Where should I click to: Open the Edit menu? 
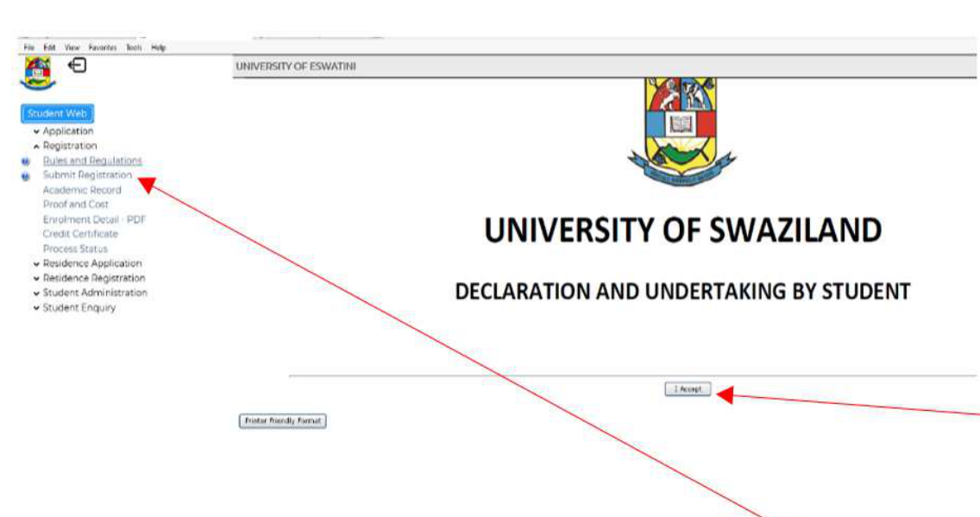coord(49,47)
